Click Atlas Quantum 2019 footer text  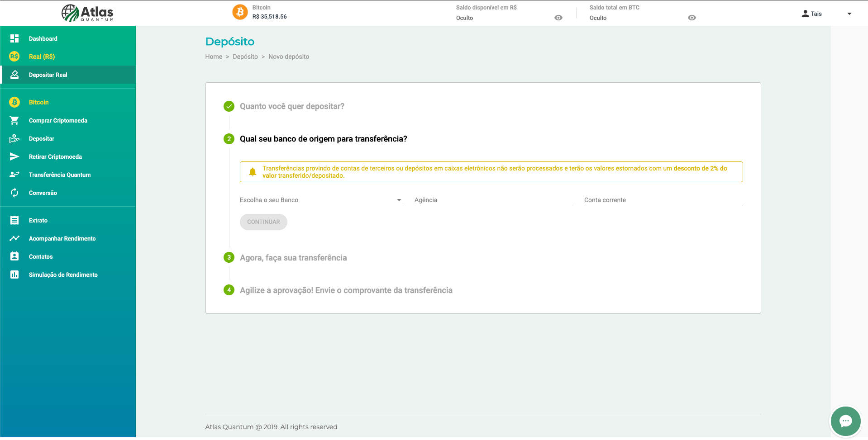click(x=271, y=427)
